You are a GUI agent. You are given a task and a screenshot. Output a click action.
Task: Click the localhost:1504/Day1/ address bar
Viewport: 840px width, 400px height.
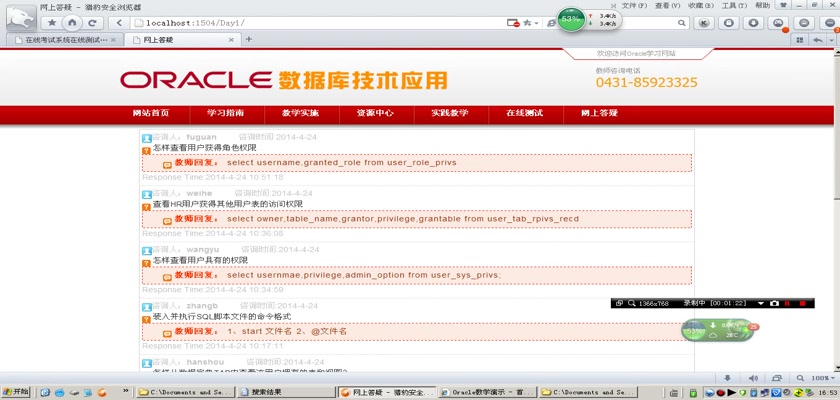tap(318, 23)
